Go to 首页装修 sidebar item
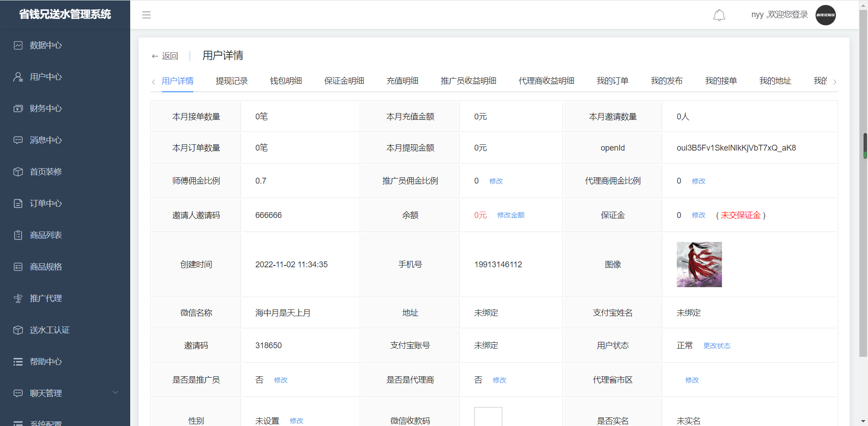Screen dimensions: 868x426 [46, 172]
